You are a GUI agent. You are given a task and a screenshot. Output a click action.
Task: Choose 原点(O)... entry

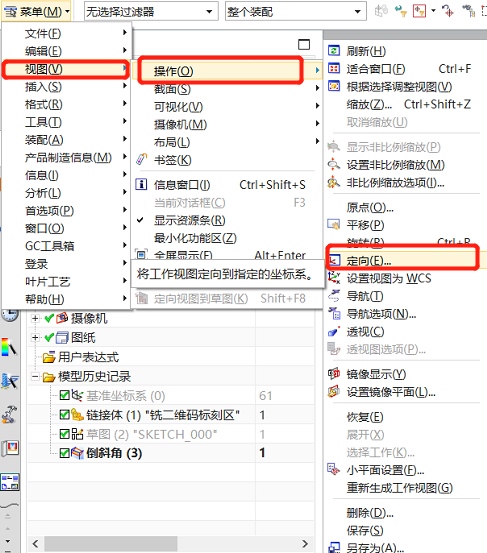(406, 207)
